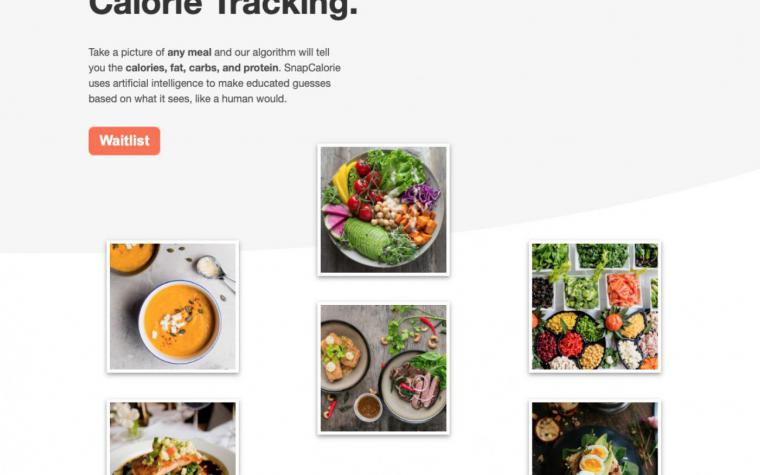Click the spoon beside the soup bowl
The width and height of the screenshot is (760, 475).
[x=214, y=271]
